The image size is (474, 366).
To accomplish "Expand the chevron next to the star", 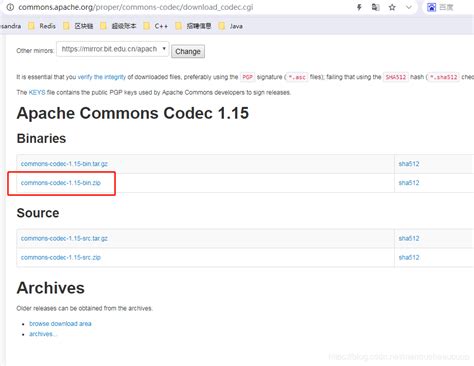I will [x=409, y=7].
